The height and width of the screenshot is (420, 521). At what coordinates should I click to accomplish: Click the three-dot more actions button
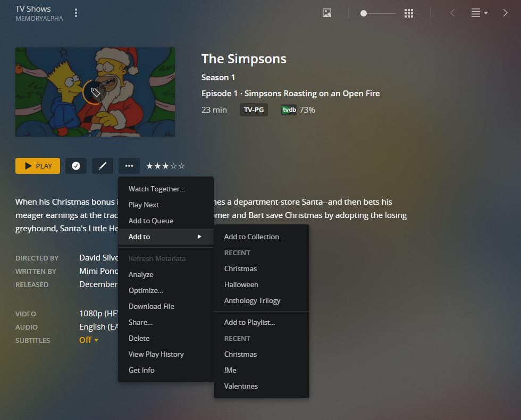click(x=129, y=166)
